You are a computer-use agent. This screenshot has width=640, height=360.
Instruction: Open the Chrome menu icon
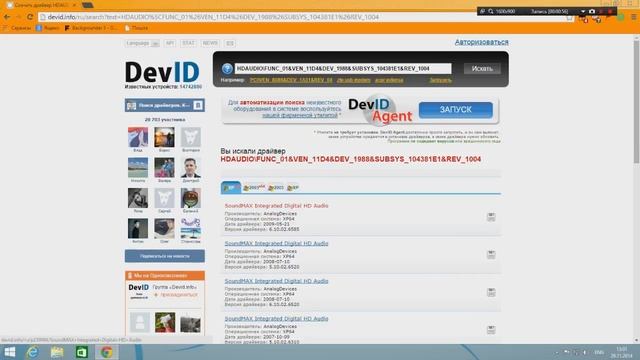click(634, 17)
